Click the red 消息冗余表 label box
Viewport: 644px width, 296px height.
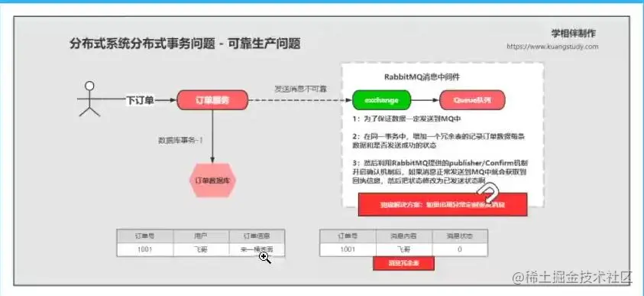pyautogui.click(x=403, y=263)
